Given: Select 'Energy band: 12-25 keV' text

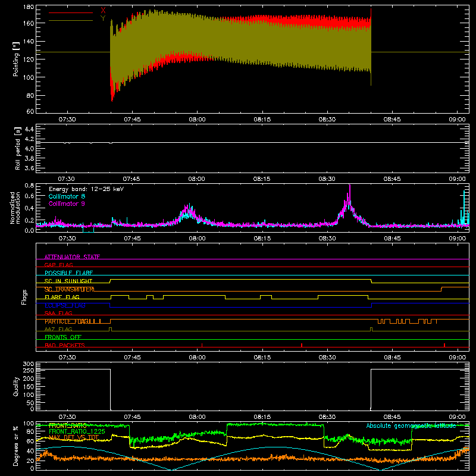Looking at the screenshot, I should (86, 189).
